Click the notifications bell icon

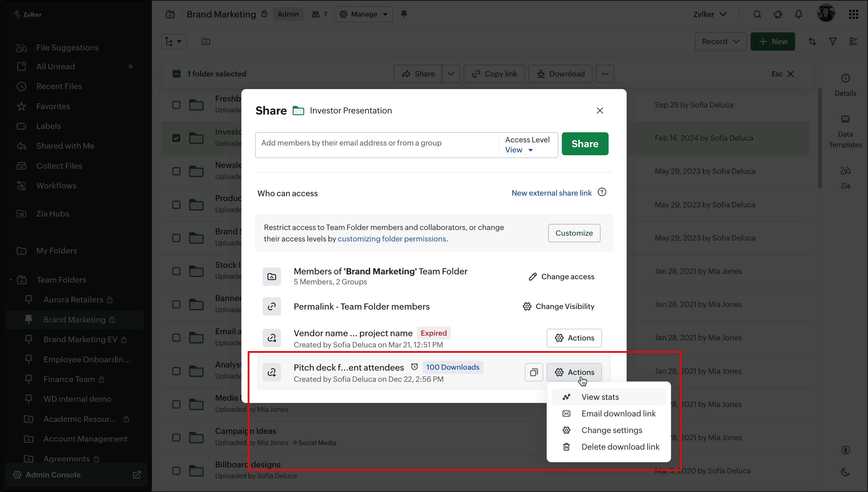[x=798, y=14]
